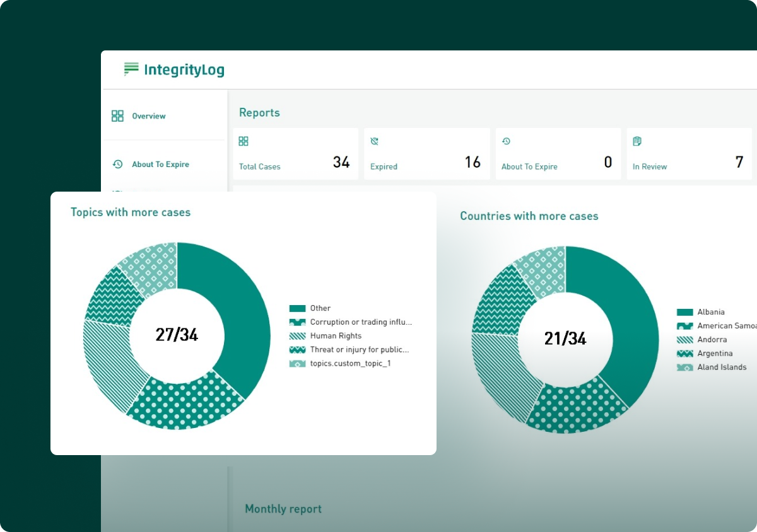Image resolution: width=757 pixels, height=532 pixels.
Task: Click the 27/34 donut chart center
Action: coord(177,335)
